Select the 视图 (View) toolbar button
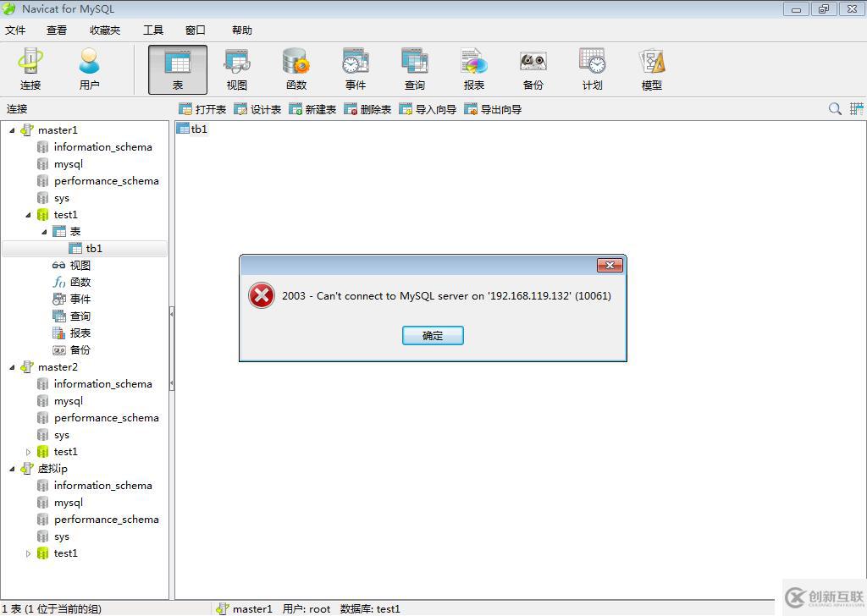This screenshot has width=867, height=616. tap(237, 69)
